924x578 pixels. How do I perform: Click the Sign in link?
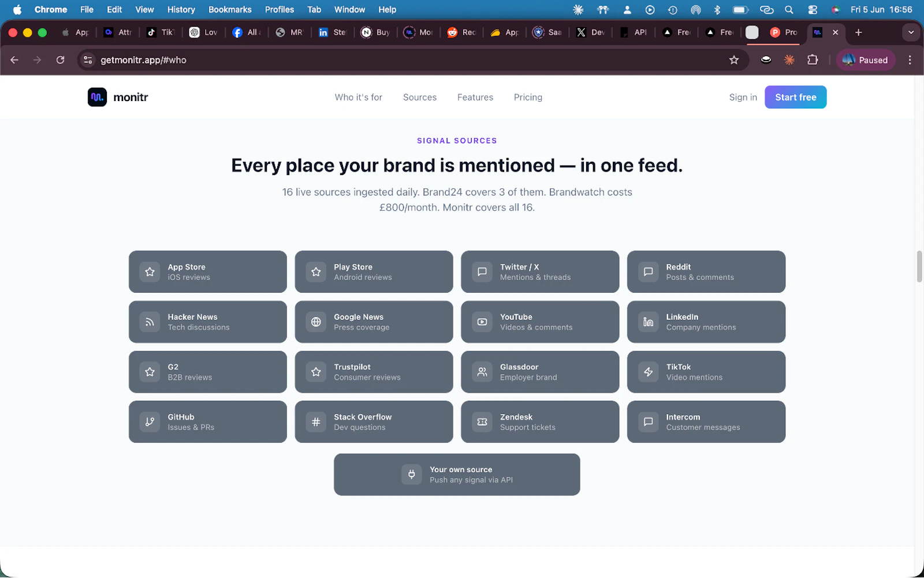(x=743, y=97)
